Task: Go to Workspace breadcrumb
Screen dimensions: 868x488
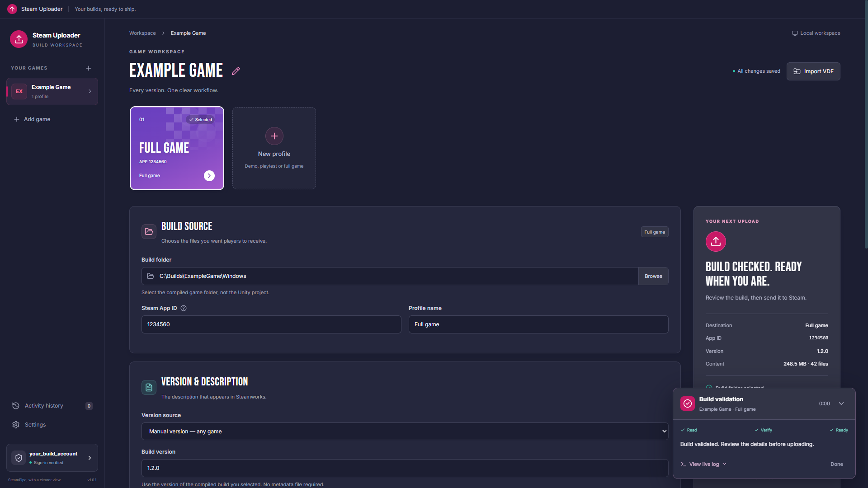Action: tap(142, 33)
